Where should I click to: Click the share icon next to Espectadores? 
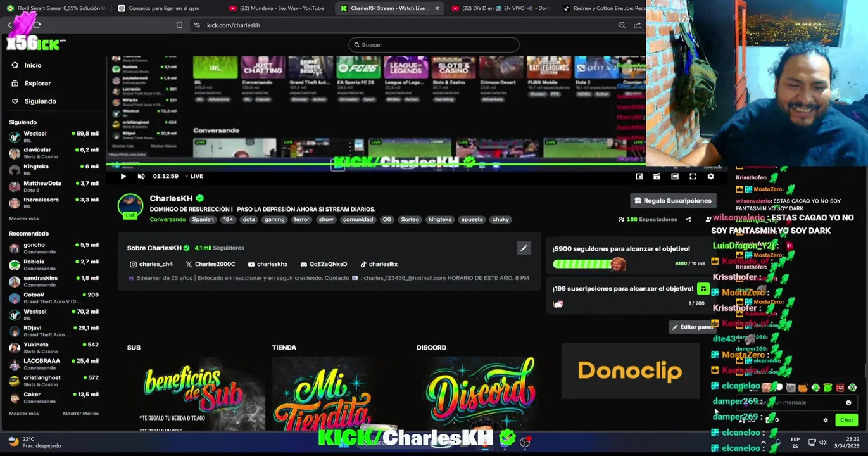click(688, 219)
